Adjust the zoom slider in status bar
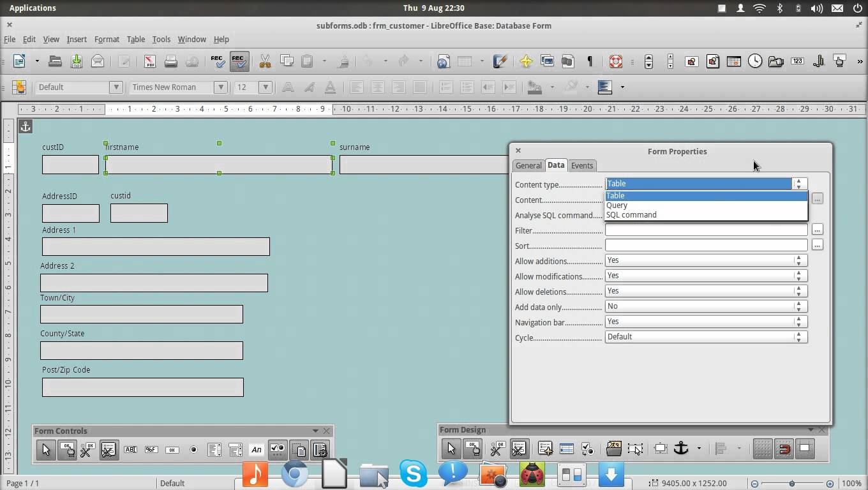This screenshot has width=868, height=490. pos(792,484)
